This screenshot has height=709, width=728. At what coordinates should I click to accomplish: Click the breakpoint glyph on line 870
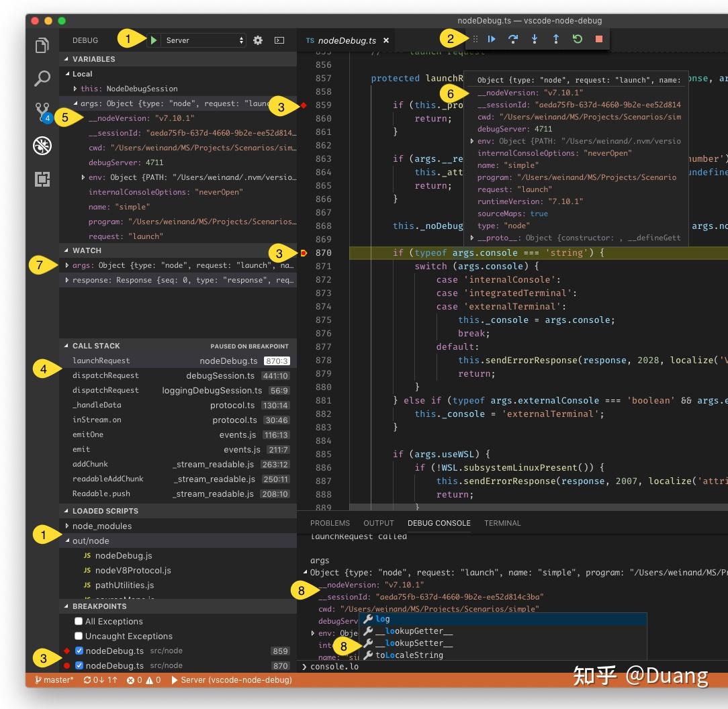pyautogui.click(x=304, y=253)
